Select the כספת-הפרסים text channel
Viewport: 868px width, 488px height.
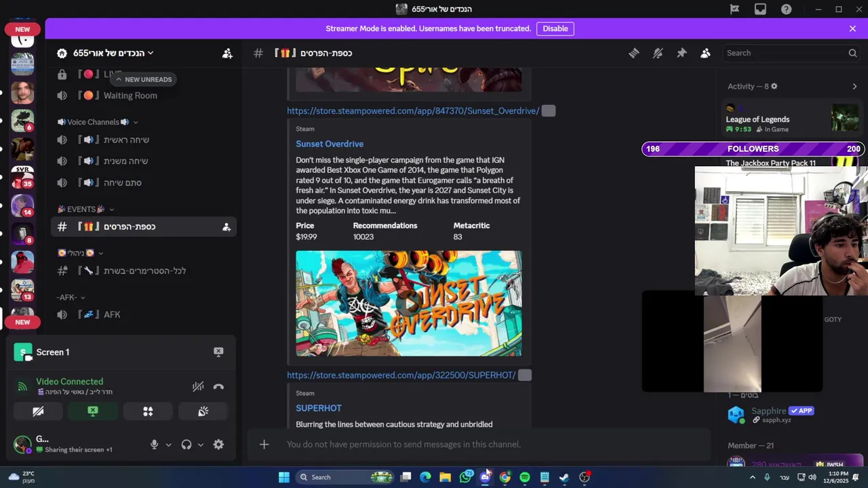pos(143,226)
